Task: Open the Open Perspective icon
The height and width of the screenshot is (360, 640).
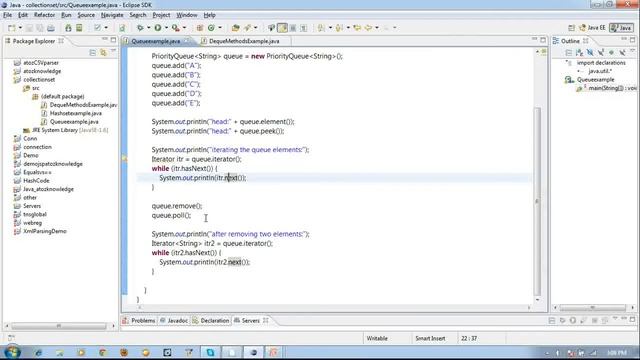Action: pos(571,28)
